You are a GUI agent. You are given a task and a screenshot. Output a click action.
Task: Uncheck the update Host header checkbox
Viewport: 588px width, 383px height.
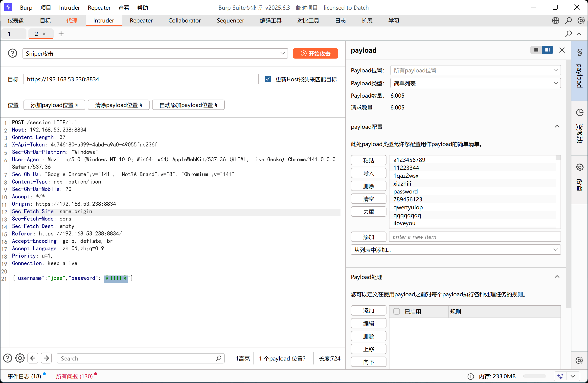[x=268, y=79]
